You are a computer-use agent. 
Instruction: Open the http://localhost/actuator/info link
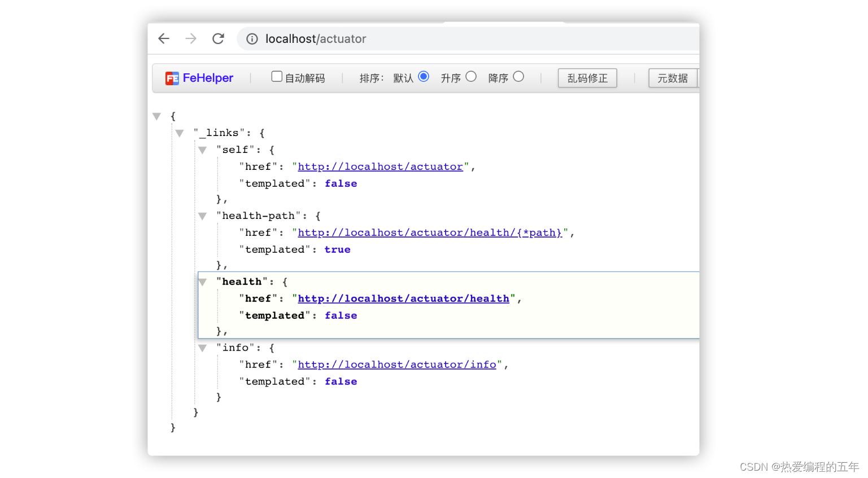click(x=396, y=365)
